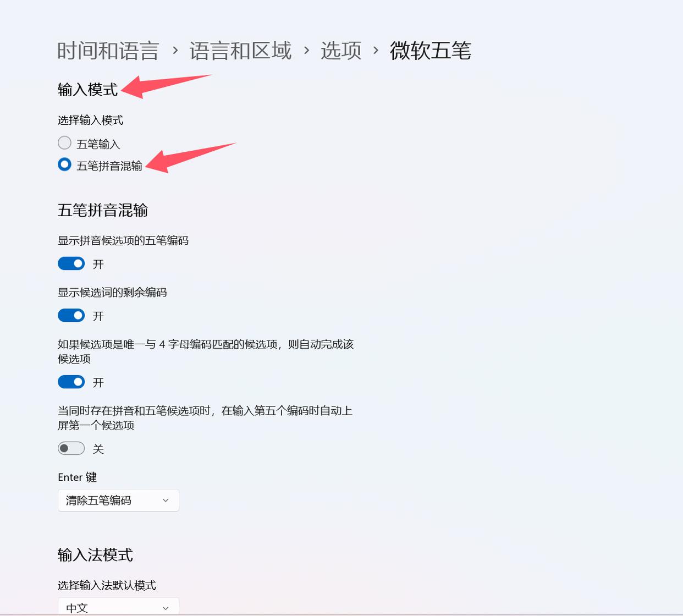Screen dimensions: 683x616
Task: Click the 输入模式 section heading
Action: [88, 90]
